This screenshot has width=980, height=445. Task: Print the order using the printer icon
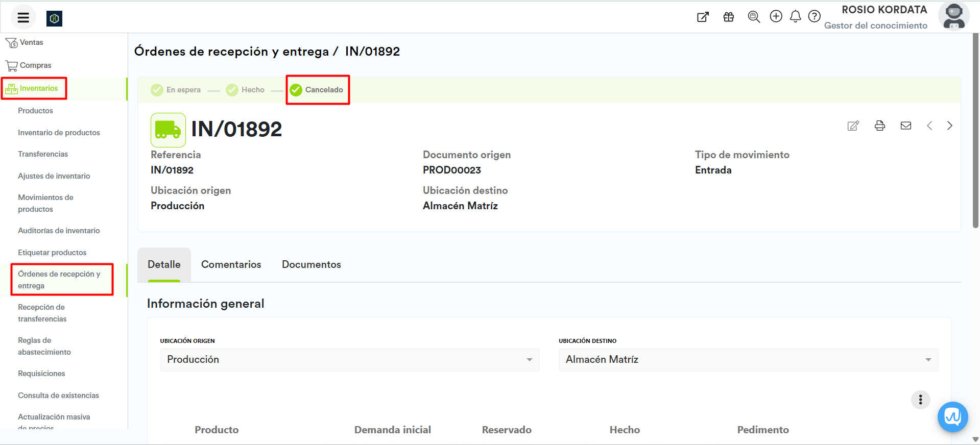pos(879,126)
